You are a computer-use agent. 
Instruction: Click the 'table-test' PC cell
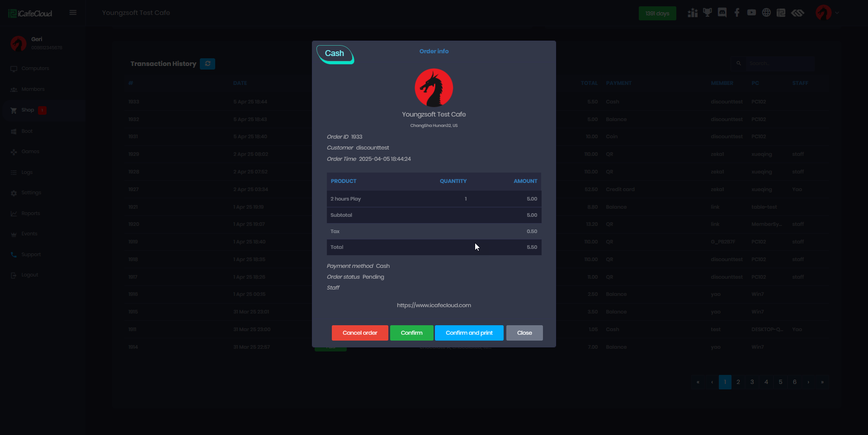(764, 207)
